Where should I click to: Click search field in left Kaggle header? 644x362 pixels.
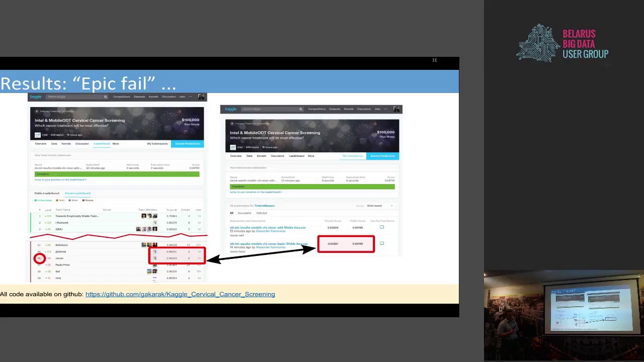(x=76, y=97)
